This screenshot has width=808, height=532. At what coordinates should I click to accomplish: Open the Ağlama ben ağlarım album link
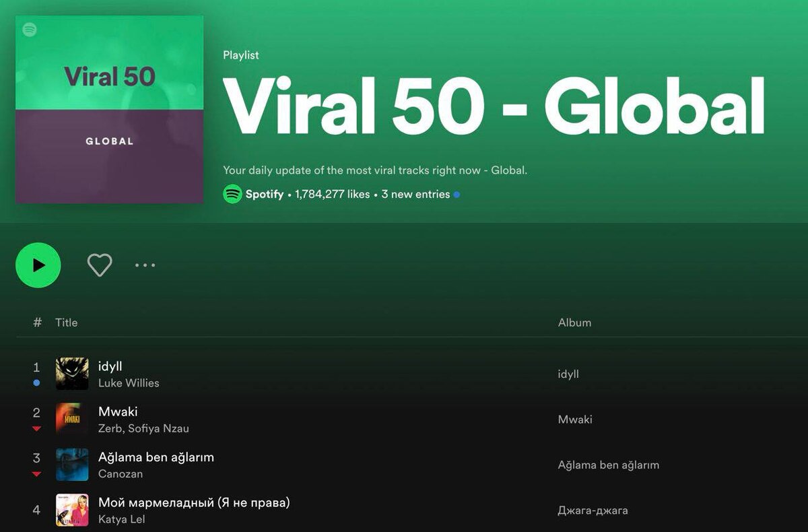(609, 465)
